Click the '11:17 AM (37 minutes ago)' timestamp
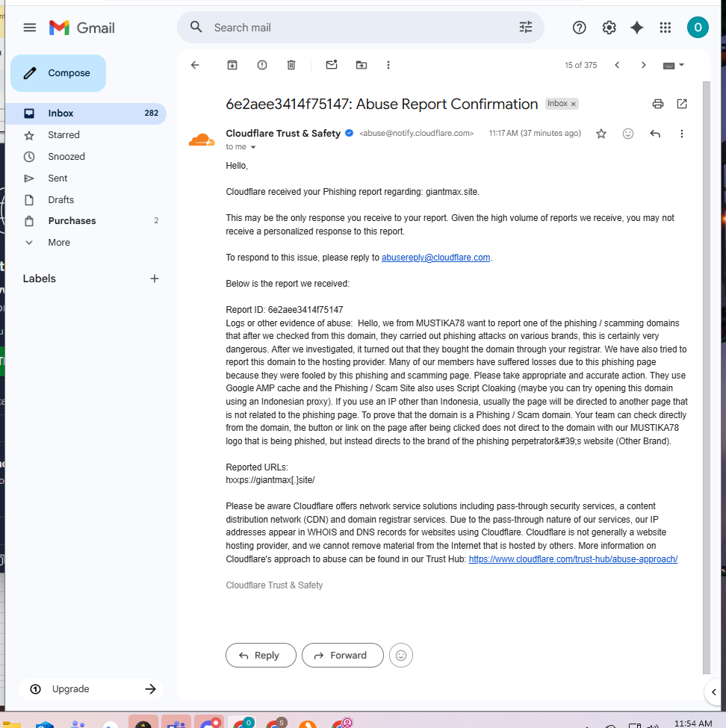 point(535,133)
